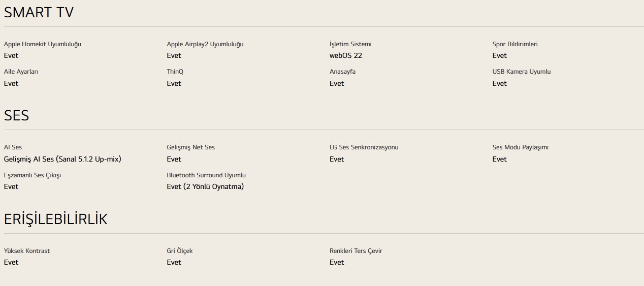Click the Apple Airplay2 Uyumluluğu label

point(205,44)
